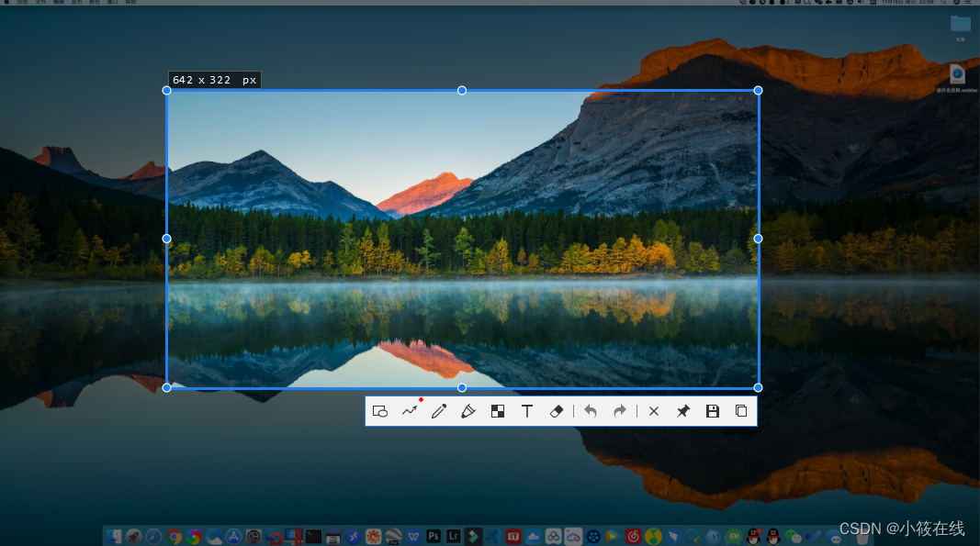This screenshot has width=980, height=546.
Task: Open System Preferences gear in the Dock
Action: 253,536
